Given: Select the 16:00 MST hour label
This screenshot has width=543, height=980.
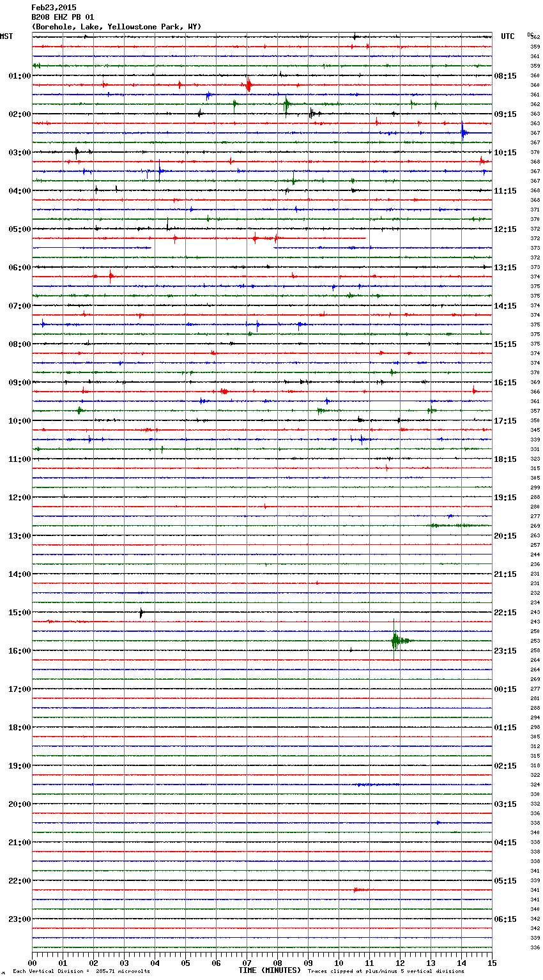Looking at the screenshot, I should 20,651.
